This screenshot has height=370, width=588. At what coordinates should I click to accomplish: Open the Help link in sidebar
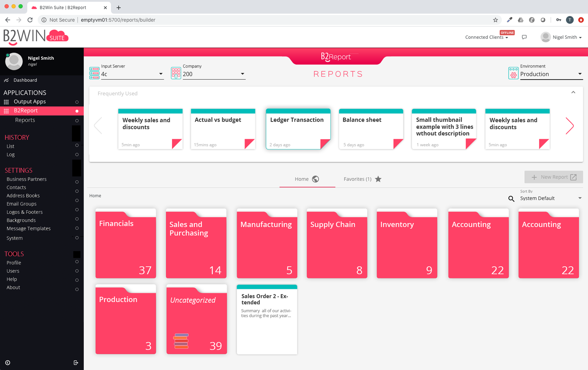(x=12, y=279)
